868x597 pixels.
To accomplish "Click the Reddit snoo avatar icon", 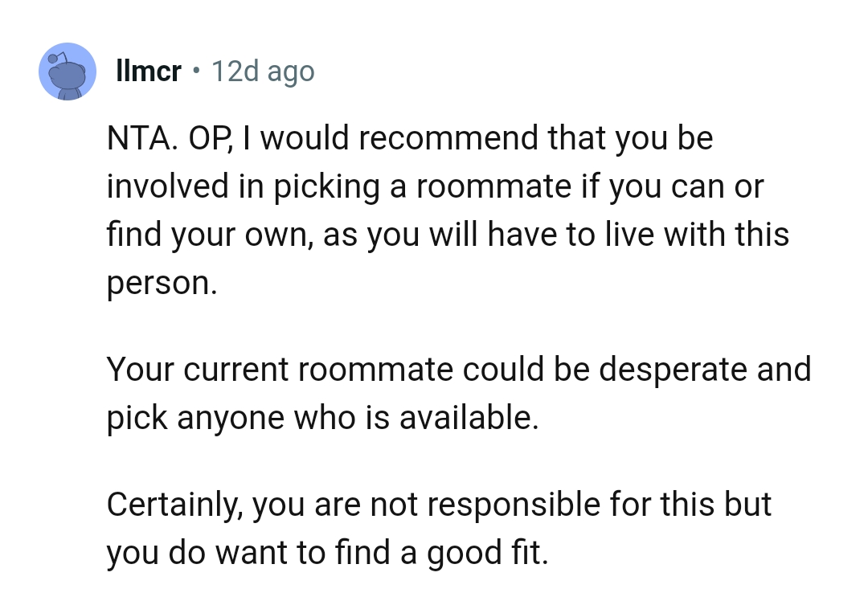I will coord(68,72).
